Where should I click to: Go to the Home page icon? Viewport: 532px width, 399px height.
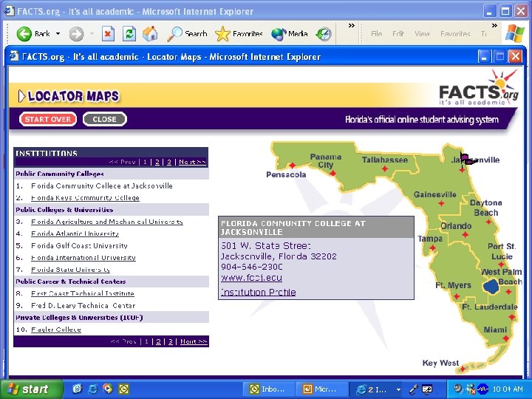pyautogui.click(x=150, y=34)
